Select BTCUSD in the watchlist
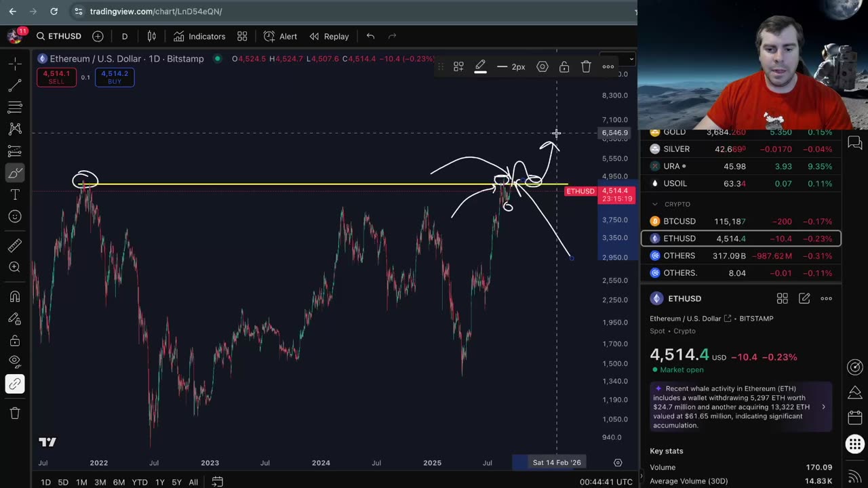This screenshot has height=488, width=868. click(741, 221)
